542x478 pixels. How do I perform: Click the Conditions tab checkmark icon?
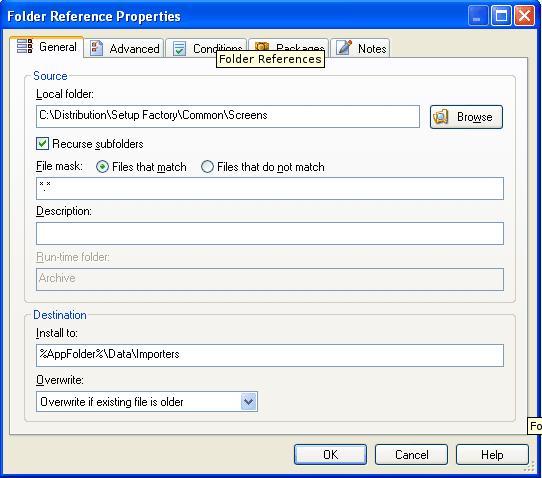click(179, 48)
